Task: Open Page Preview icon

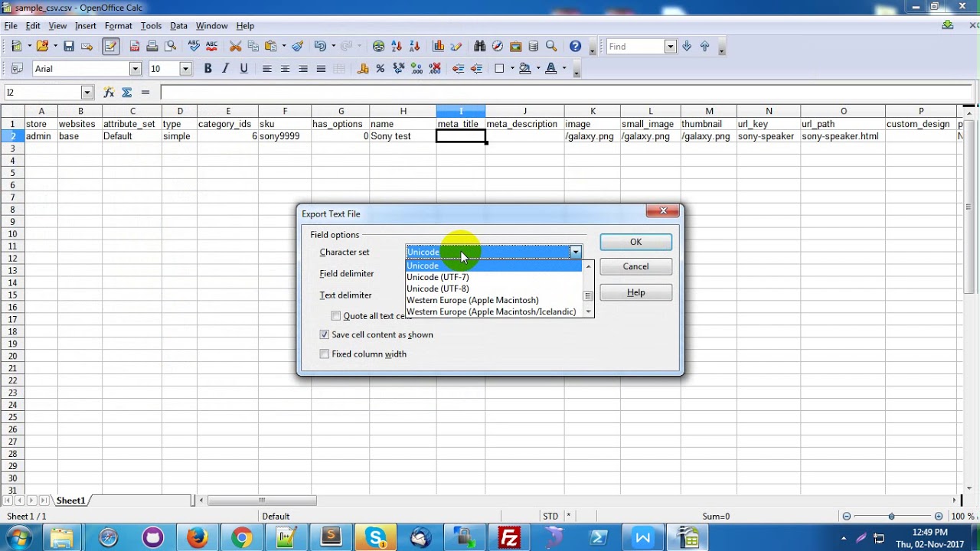Action: [170, 47]
